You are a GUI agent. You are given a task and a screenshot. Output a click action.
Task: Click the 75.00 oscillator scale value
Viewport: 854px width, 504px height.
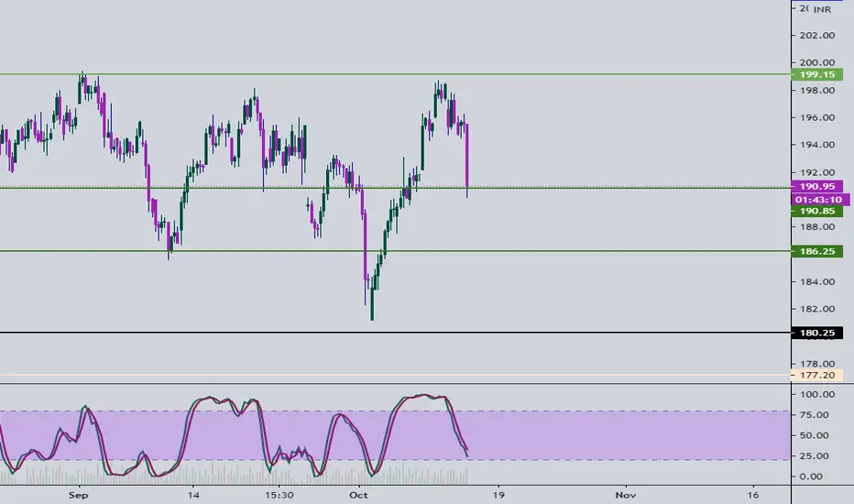click(815, 415)
